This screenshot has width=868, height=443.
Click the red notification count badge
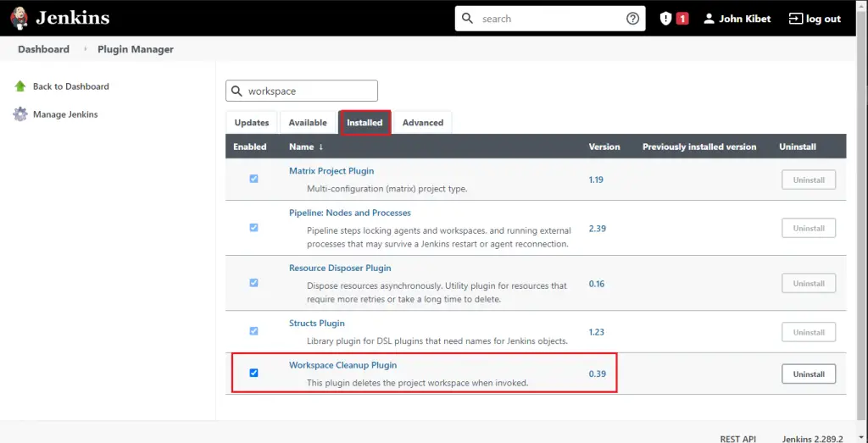pyautogui.click(x=682, y=19)
